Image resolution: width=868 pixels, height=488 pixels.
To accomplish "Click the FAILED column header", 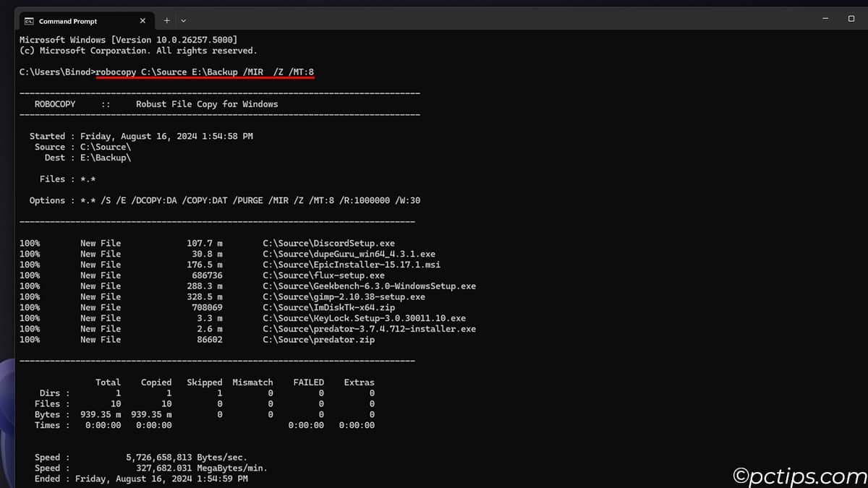I will 309,382.
